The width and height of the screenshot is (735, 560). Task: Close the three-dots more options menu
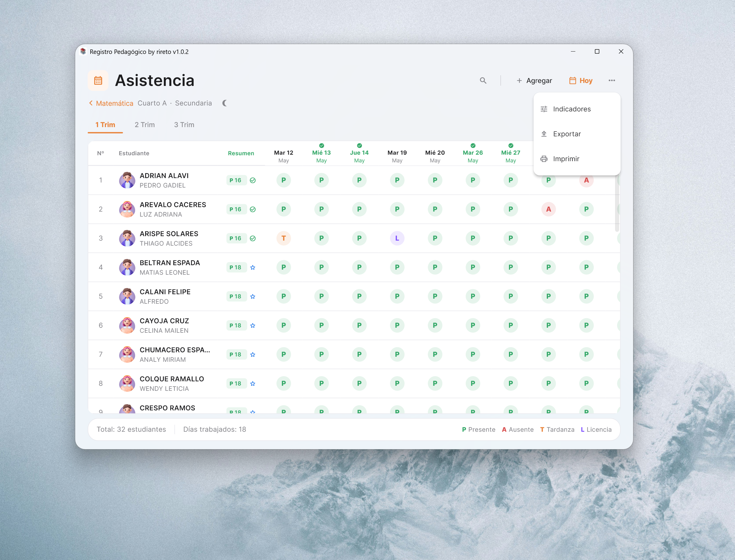[x=612, y=80]
